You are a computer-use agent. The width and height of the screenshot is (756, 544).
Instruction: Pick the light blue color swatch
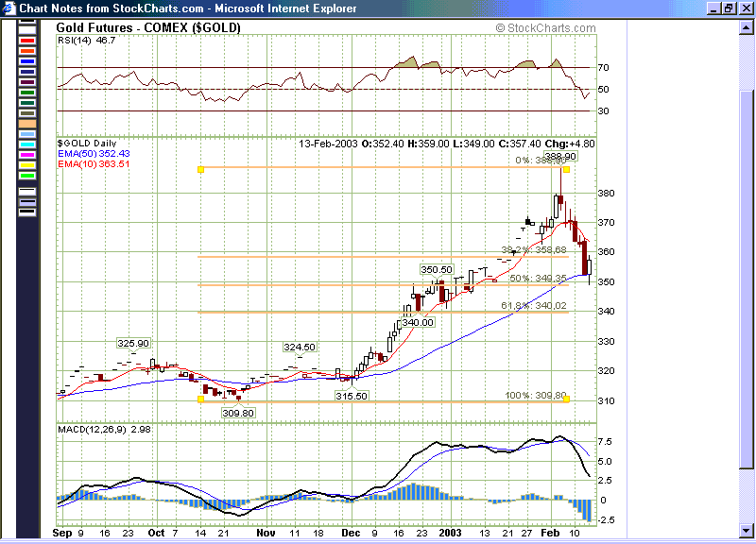pos(27,134)
